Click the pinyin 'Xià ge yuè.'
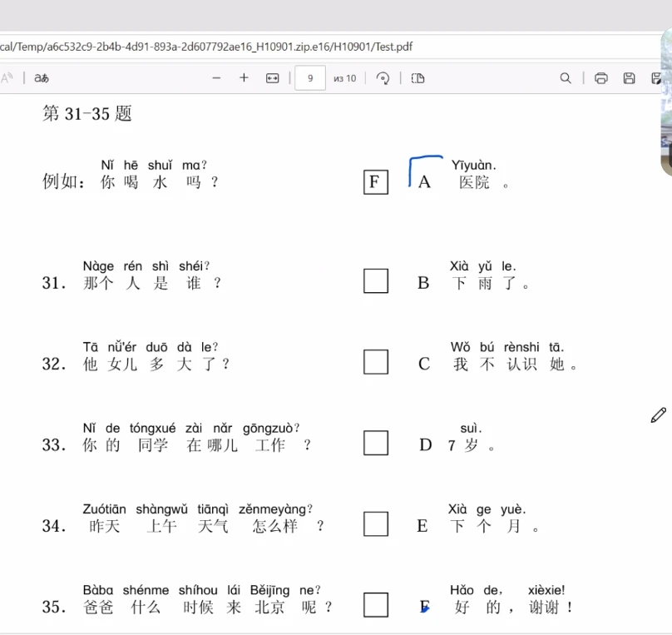The height and width of the screenshot is (635, 672). click(x=487, y=509)
